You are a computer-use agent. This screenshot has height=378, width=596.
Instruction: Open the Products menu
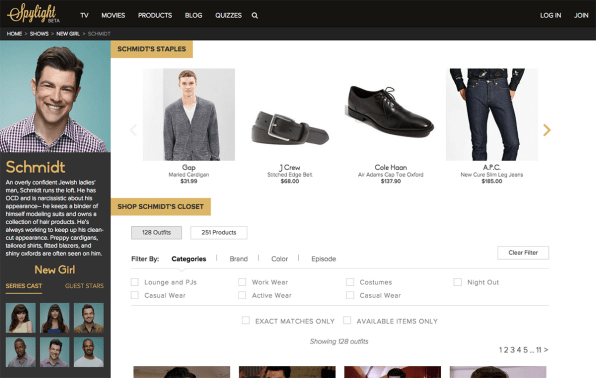tap(155, 16)
